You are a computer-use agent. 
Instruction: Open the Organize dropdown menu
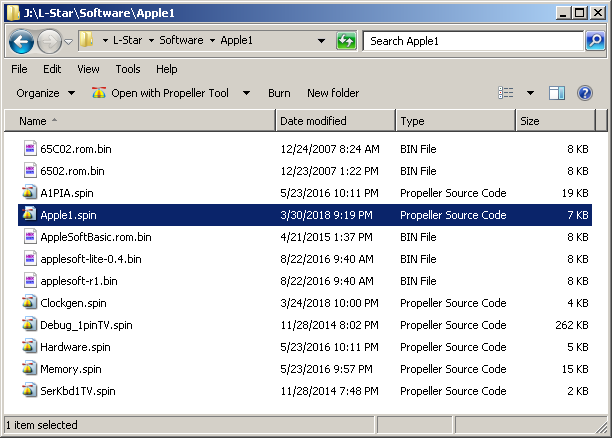(45, 93)
